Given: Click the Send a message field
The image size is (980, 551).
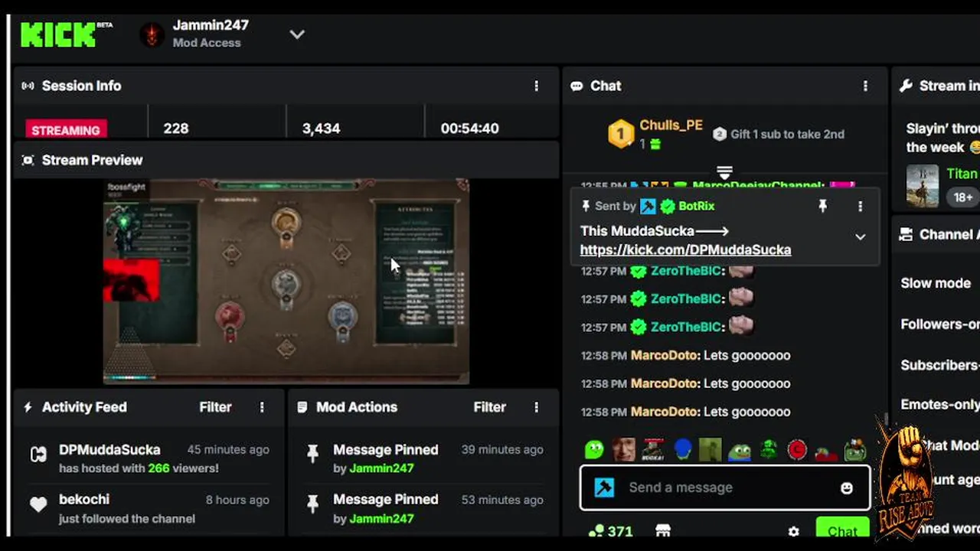Looking at the screenshot, I should (724, 487).
